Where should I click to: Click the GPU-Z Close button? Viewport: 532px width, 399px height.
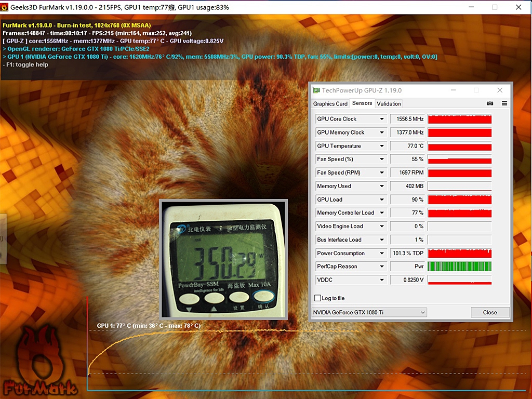[490, 312]
